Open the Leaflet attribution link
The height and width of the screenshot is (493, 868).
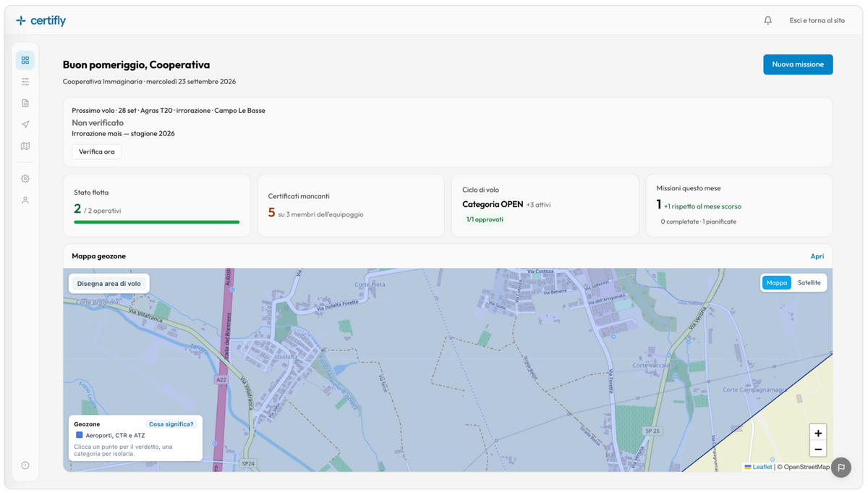(759, 467)
